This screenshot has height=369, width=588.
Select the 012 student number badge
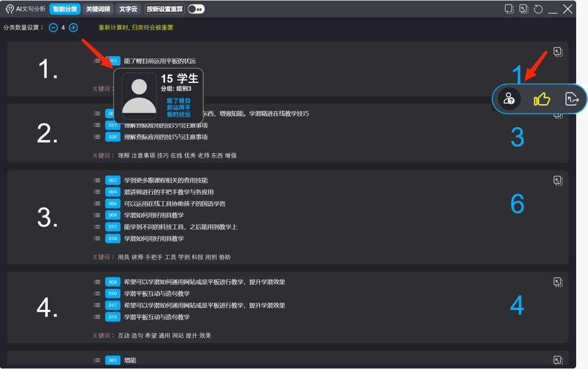[x=112, y=227]
